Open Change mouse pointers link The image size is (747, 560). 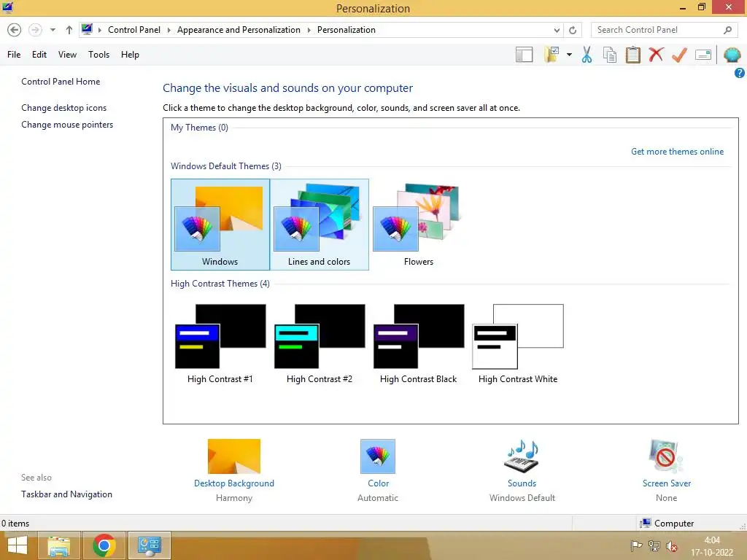click(x=67, y=124)
